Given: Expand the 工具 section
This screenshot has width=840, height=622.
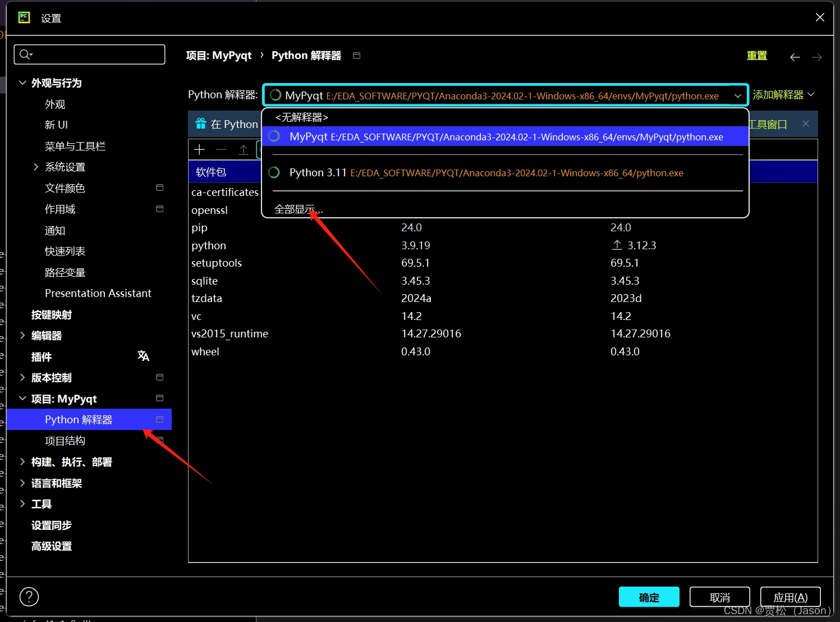Looking at the screenshot, I should coord(22,504).
